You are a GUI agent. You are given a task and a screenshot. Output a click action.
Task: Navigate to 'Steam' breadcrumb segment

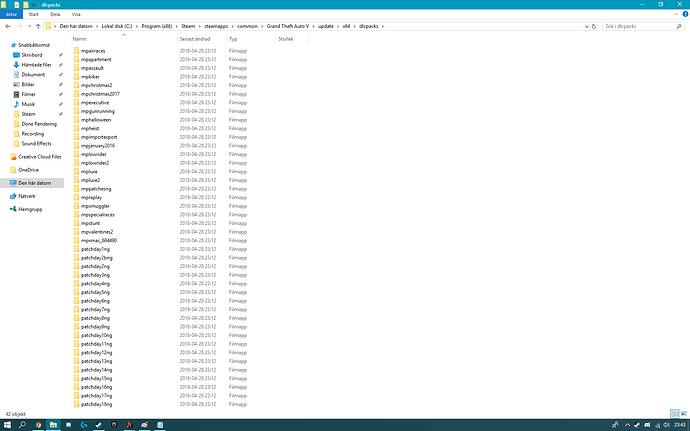click(188, 26)
